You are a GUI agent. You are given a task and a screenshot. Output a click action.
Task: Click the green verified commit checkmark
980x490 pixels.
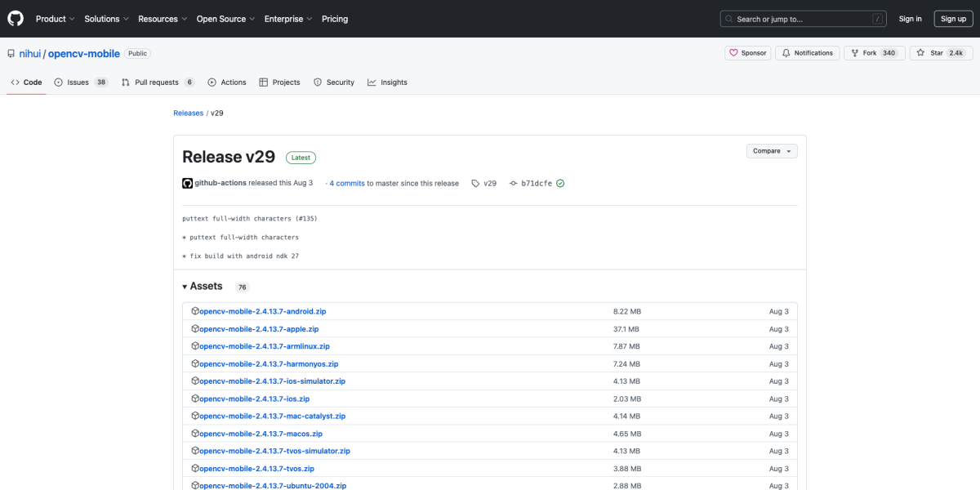click(560, 184)
